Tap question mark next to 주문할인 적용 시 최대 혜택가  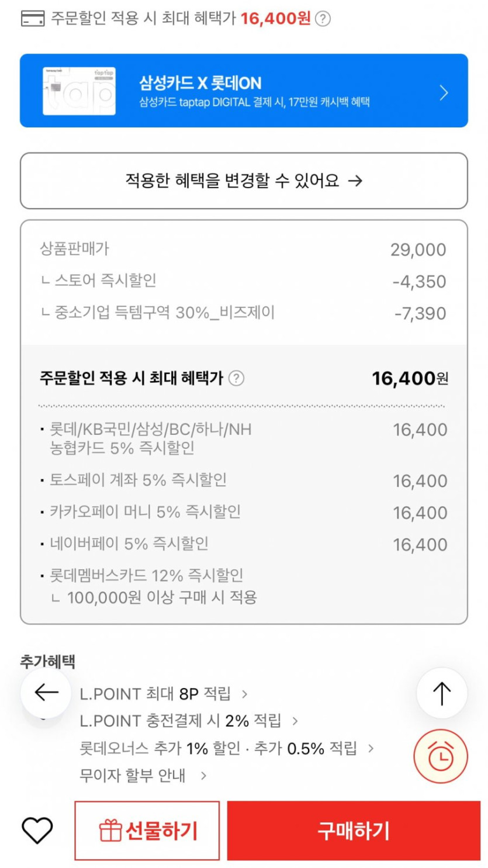pos(236,378)
